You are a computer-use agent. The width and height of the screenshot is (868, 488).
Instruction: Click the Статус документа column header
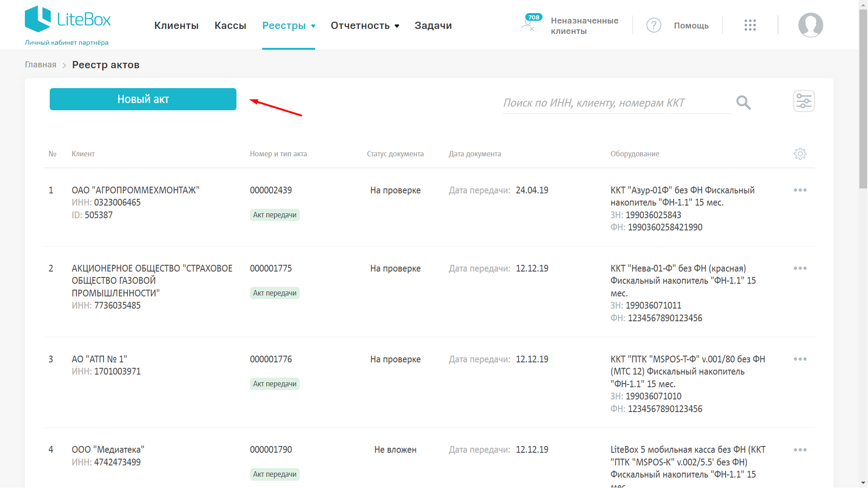coord(395,154)
